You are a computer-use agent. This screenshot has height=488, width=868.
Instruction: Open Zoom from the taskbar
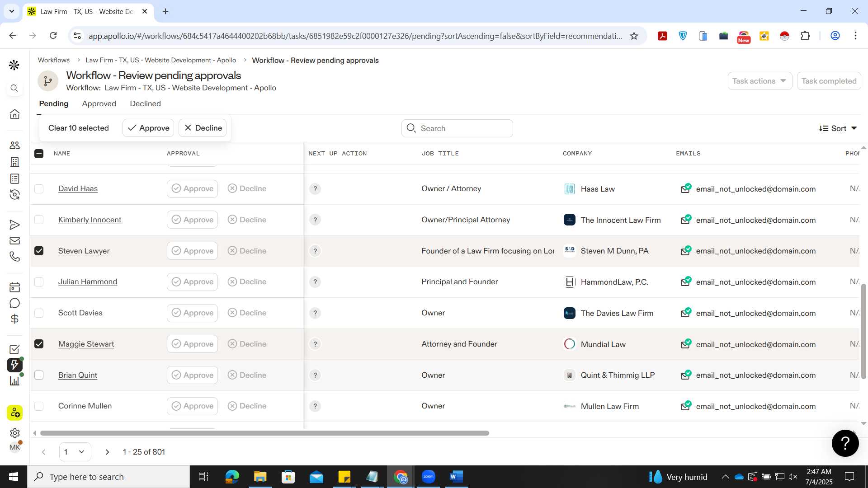pyautogui.click(x=428, y=477)
